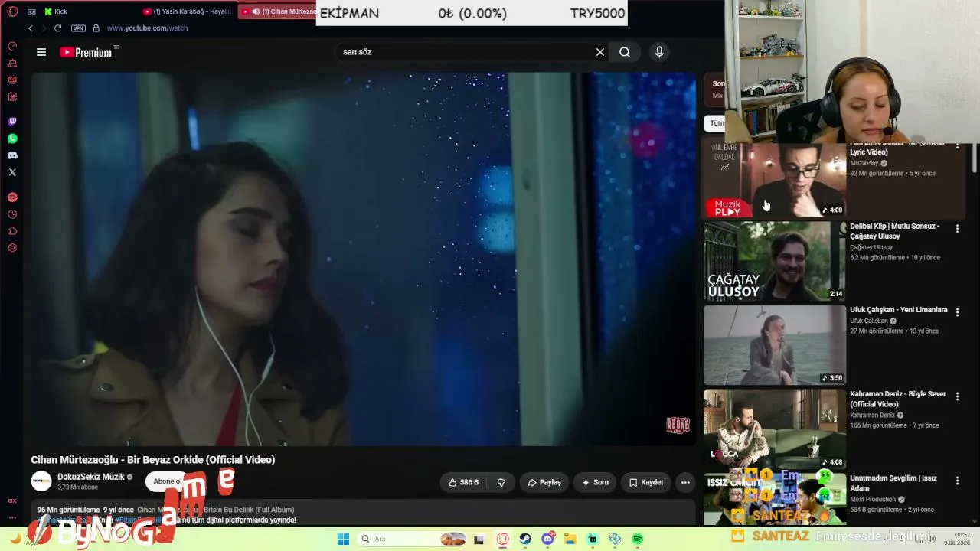The image size is (980, 551).
Task: Run search with the magnifier button
Action: (625, 52)
